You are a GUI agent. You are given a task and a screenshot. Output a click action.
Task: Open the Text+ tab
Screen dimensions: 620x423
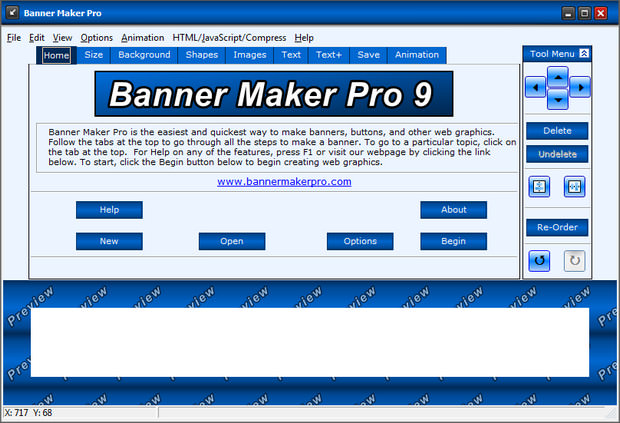pyautogui.click(x=329, y=55)
